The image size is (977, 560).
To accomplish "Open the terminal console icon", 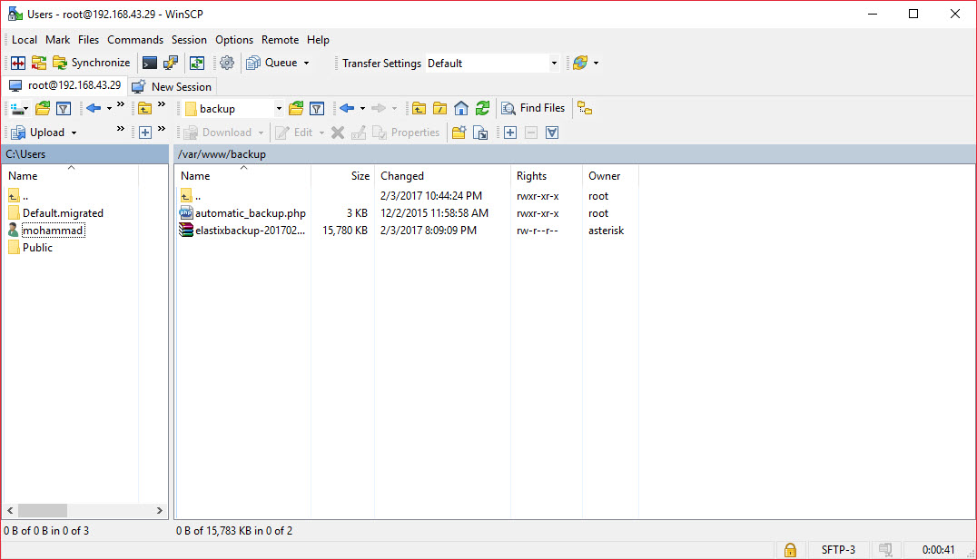I will click(150, 63).
